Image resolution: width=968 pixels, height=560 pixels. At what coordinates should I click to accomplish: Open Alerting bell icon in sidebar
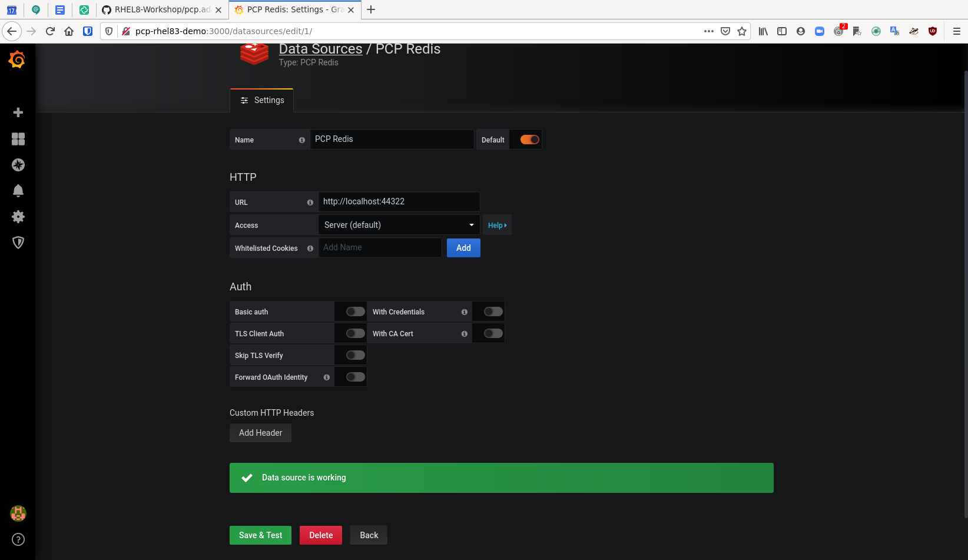pos(18,191)
